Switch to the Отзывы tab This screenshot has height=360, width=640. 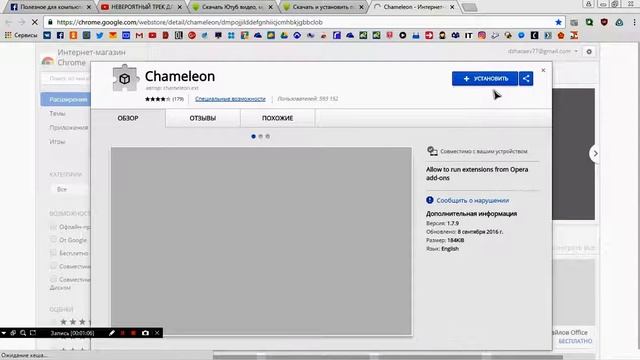(x=202, y=118)
